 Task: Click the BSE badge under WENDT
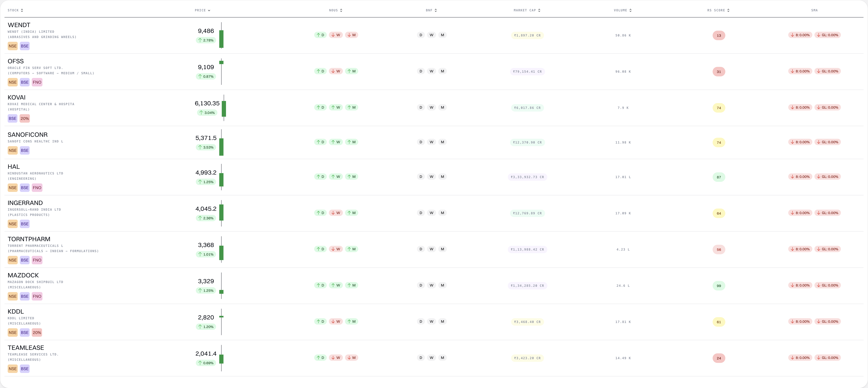pyautogui.click(x=25, y=46)
